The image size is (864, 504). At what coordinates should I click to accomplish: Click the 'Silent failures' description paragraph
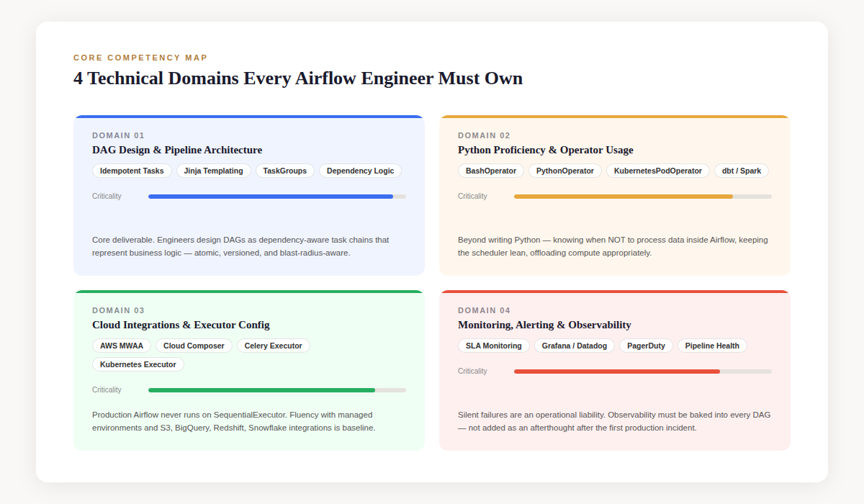(x=614, y=421)
